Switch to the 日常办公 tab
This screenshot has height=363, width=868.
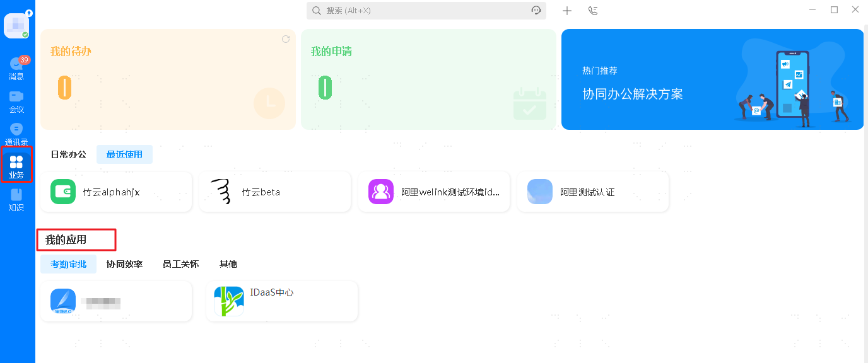[x=68, y=154]
